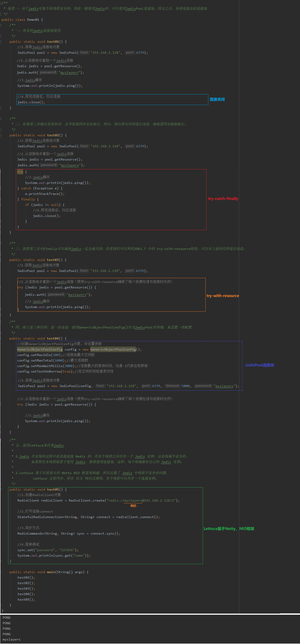The height and width of the screenshot is (644, 300).
Task: Collapse the test01 method fold marker
Action: tap(1, 42)
